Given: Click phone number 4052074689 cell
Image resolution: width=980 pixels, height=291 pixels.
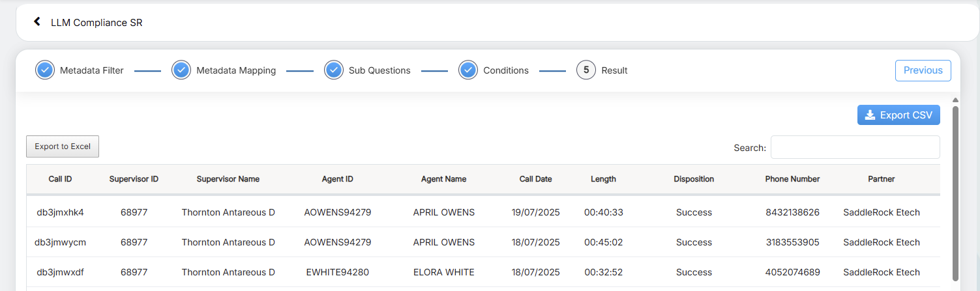Looking at the screenshot, I should tap(792, 272).
